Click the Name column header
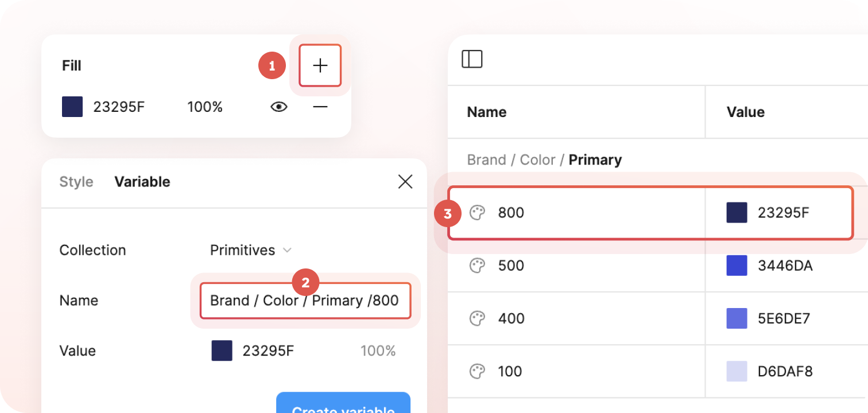Image resolution: width=868 pixels, height=413 pixels. [x=486, y=112]
